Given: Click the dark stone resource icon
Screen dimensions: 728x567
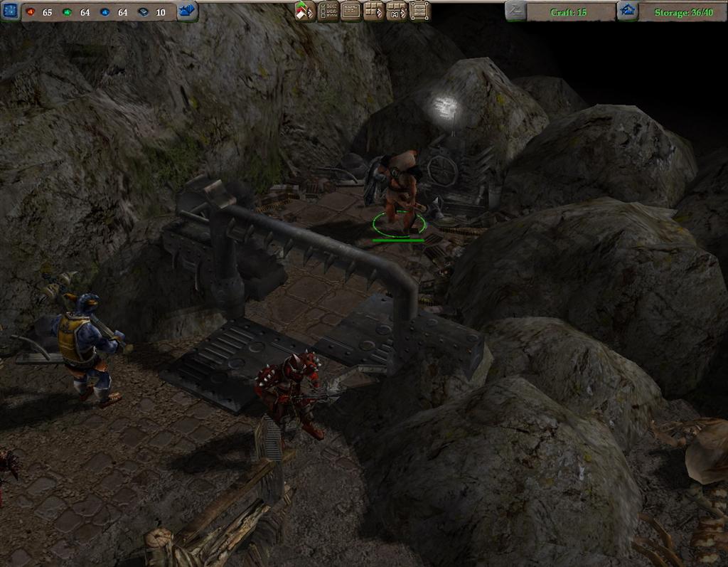Looking at the screenshot, I should 144,12.
